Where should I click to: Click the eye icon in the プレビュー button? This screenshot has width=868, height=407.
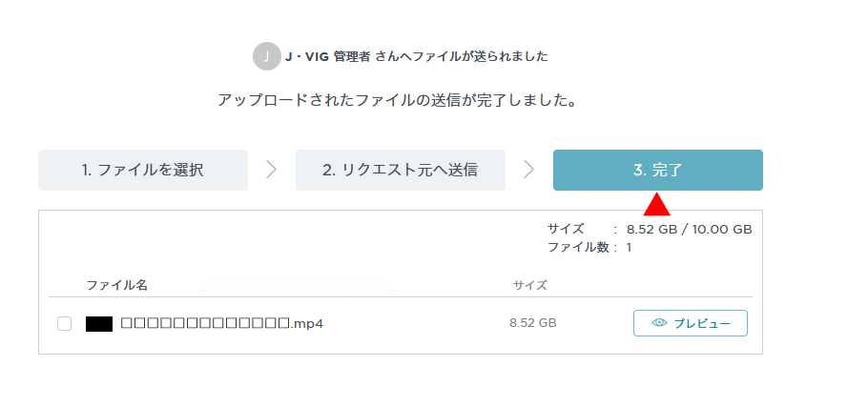coord(659,323)
